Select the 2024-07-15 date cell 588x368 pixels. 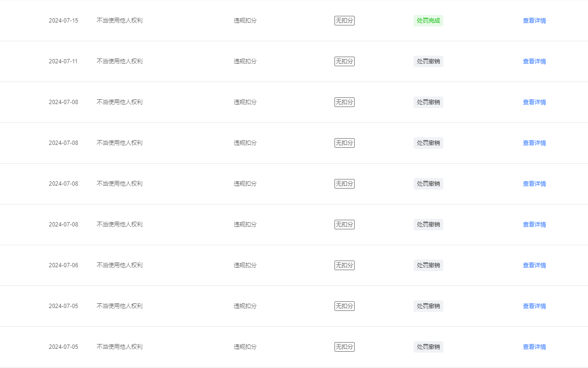(x=63, y=21)
